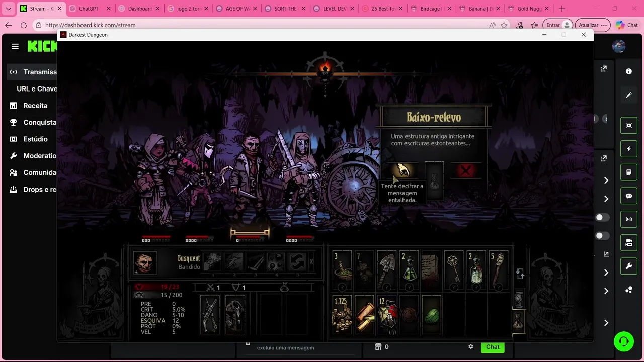Select Bandido combat skill number 4

276,262
